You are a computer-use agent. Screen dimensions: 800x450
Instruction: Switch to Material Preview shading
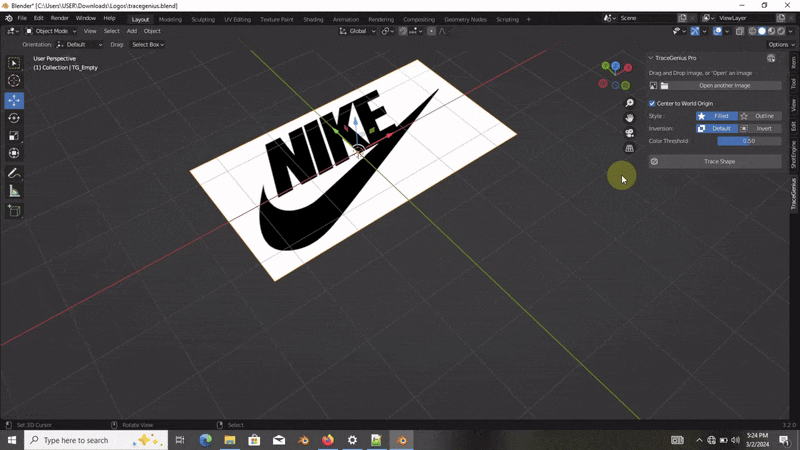point(771,31)
